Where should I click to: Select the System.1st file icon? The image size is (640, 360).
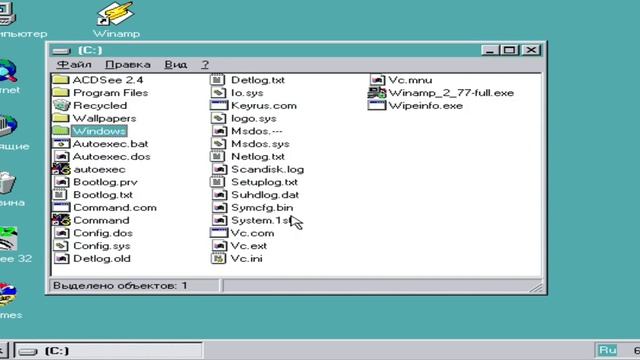point(219,220)
